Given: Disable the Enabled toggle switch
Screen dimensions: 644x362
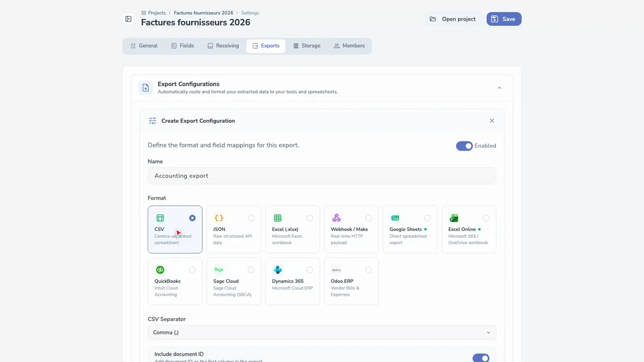Looking at the screenshot, I should 464,146.
